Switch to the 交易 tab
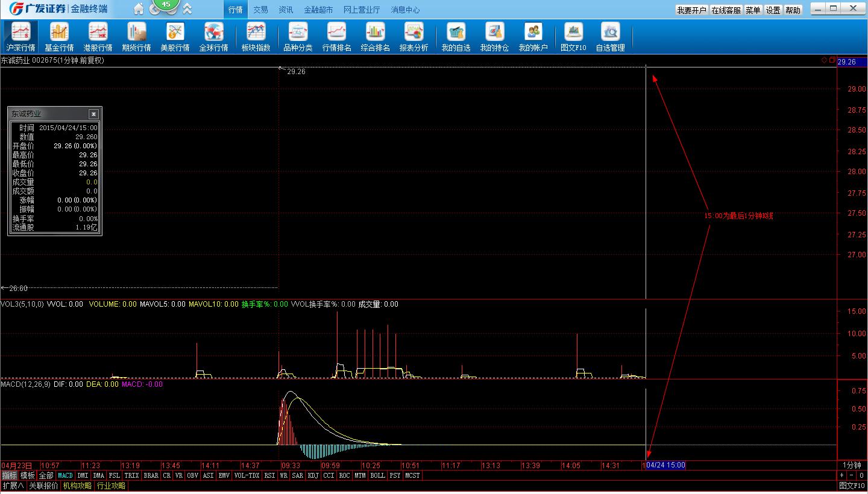Viewport: 868px width, 494px height. pyautogui.click(x=260, y=10)
